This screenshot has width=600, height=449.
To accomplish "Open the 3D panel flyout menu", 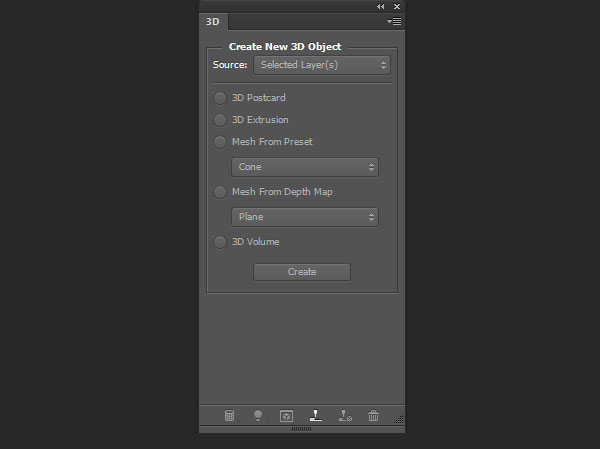I will pyautogui.click(x=394, y=21).
